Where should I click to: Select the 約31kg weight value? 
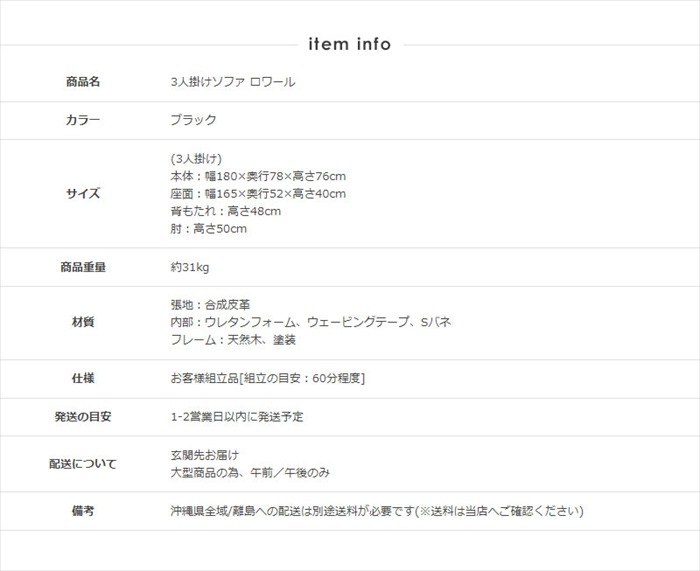pyautogui.click(x=190, y=267)
